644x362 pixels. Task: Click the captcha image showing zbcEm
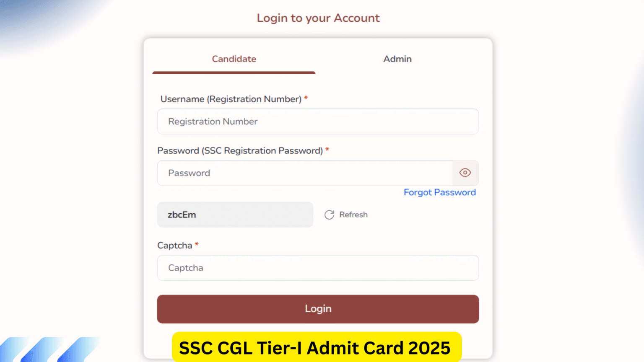point(235,215)
